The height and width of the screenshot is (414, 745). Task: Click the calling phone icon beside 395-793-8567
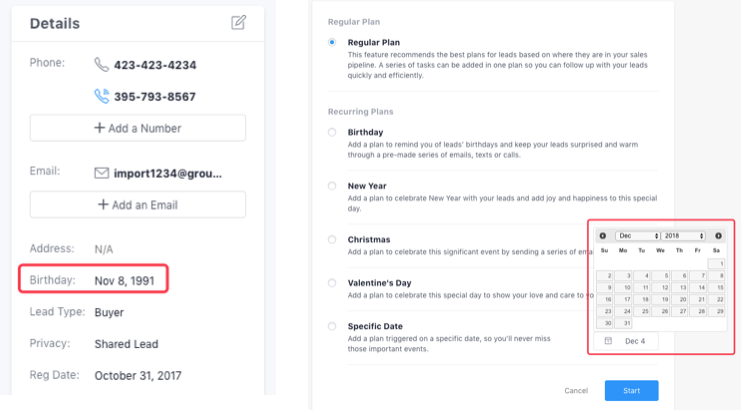(101, 96)
